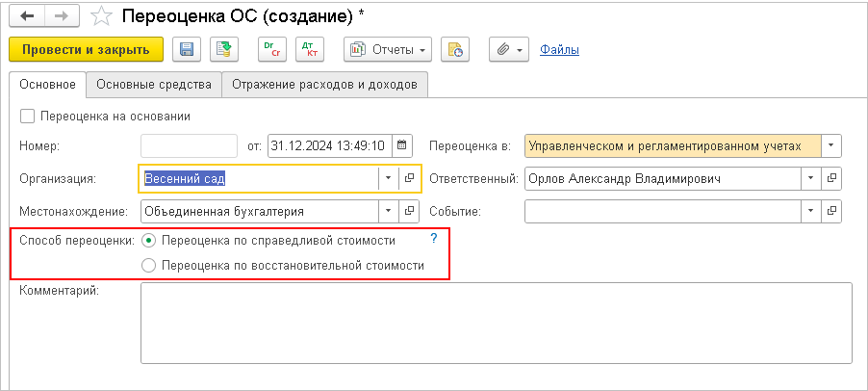Click into the Комментарий text field
This screenshot has width=868, height=391.
point(496,322)
